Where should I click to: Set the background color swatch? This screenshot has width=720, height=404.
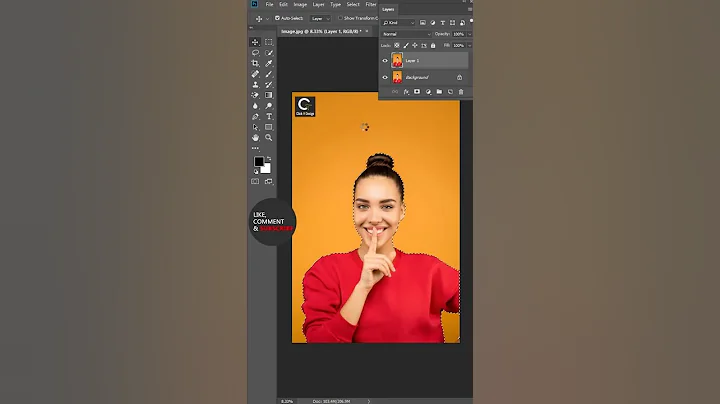pyautogui.click(x=267, y=169)
